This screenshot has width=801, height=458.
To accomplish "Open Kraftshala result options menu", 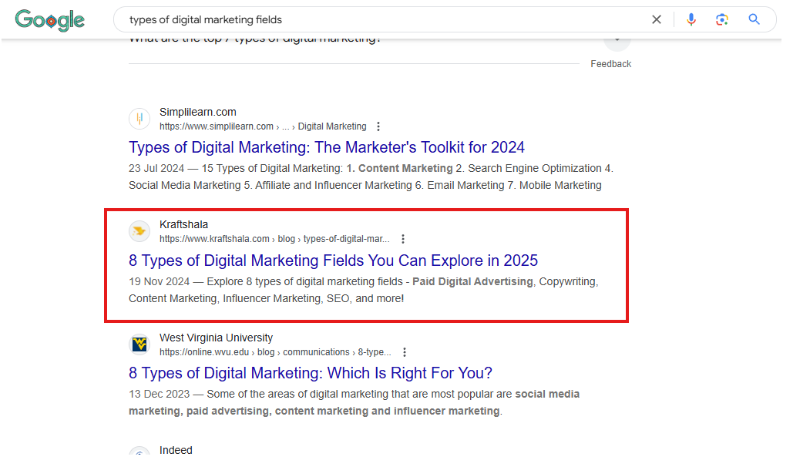I will point(403,238).
